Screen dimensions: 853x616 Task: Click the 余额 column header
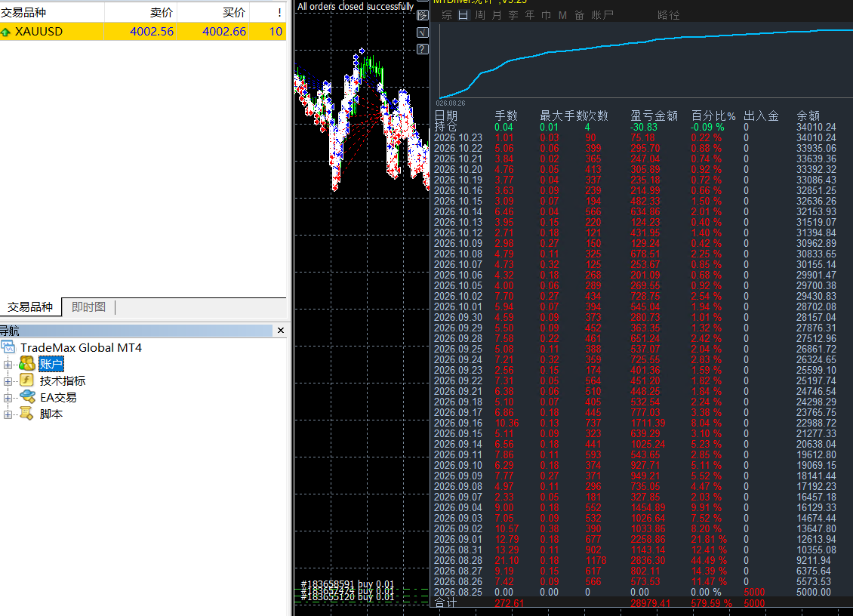tap(808, 116)
